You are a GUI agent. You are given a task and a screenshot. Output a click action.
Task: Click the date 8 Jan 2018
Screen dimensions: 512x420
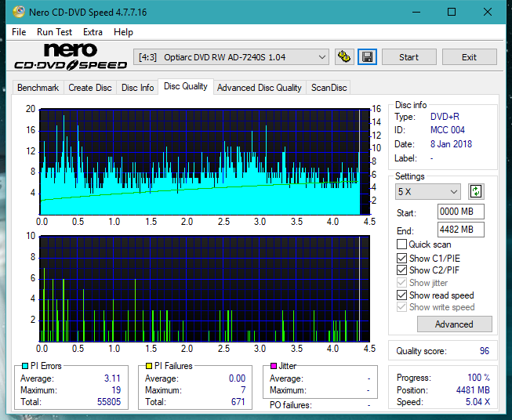click(451, 144)
